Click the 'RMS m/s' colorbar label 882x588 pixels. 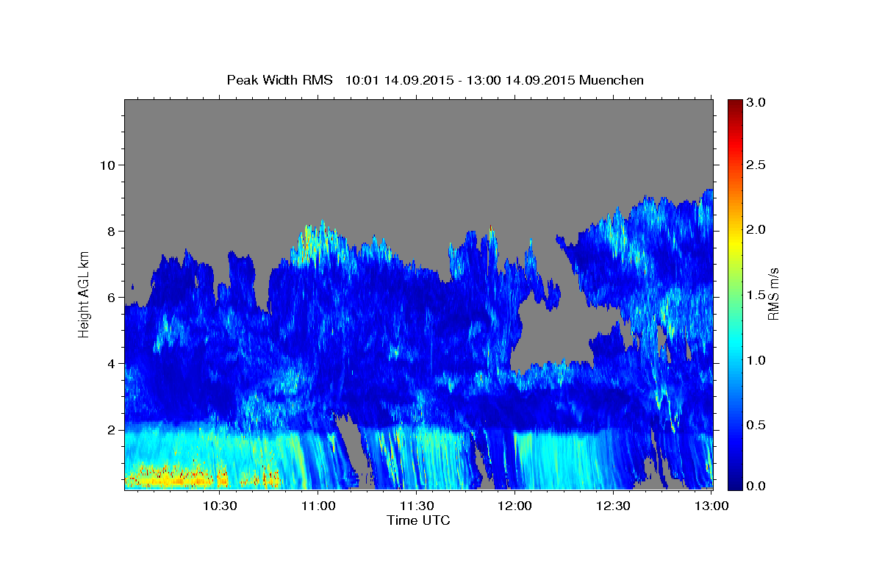coord(773,295)
